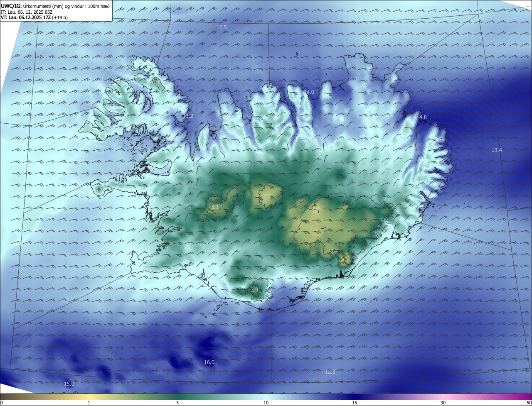Click the 14.0 value label on the north coast

[x=309, y=92]
